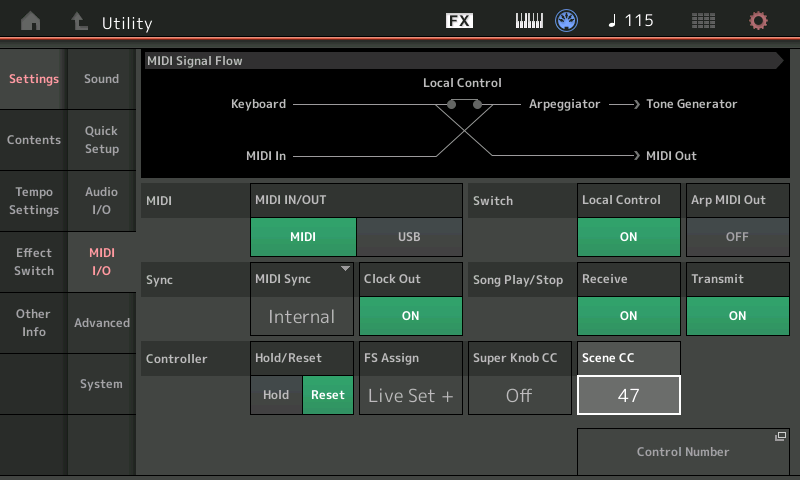The height and width of the screenshot is (480, 800).
Task: Select Hold in Hold/Reset
Action: (x=276, y=395)
